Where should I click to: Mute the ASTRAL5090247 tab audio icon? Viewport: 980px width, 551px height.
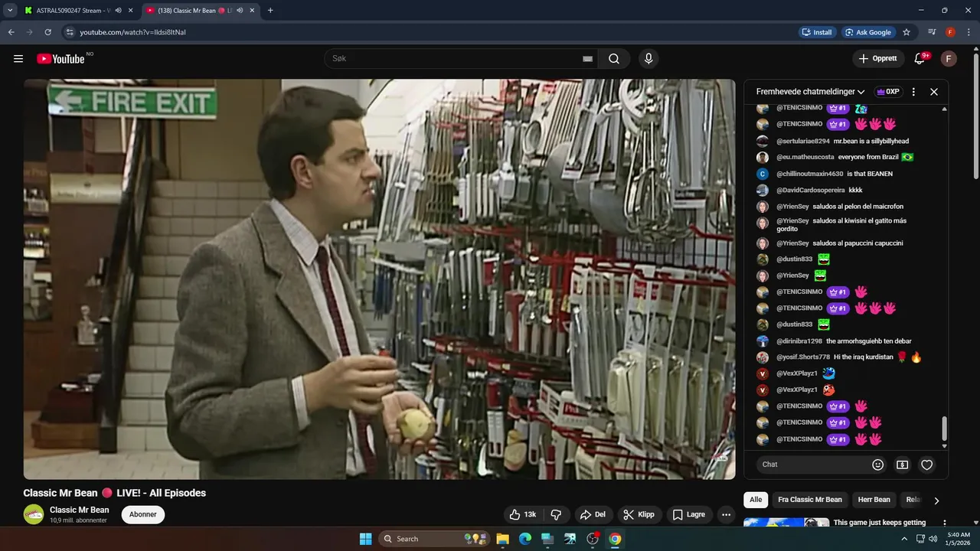(x=118, y=11)
